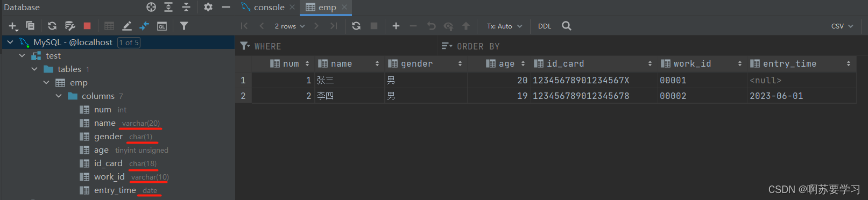Click the <null> entry_time cell
The height and width of the screenshot is (200, 868).
pos(801,80)
